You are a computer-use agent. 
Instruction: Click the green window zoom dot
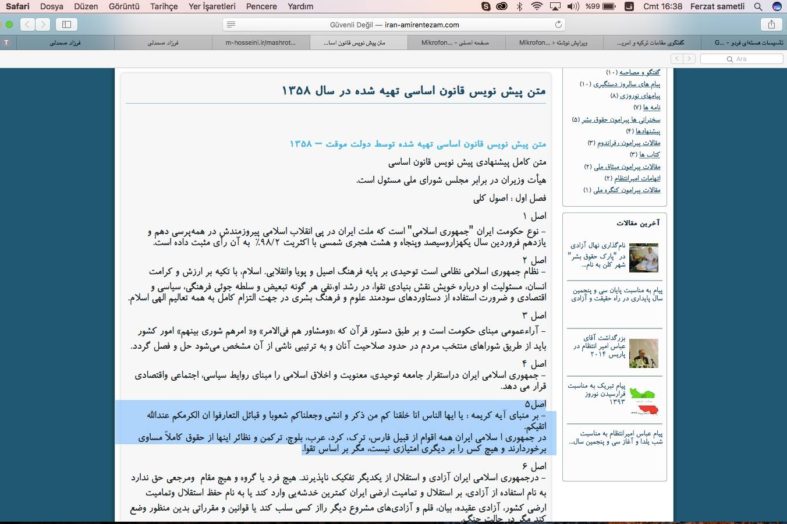(x=9, y=24)
